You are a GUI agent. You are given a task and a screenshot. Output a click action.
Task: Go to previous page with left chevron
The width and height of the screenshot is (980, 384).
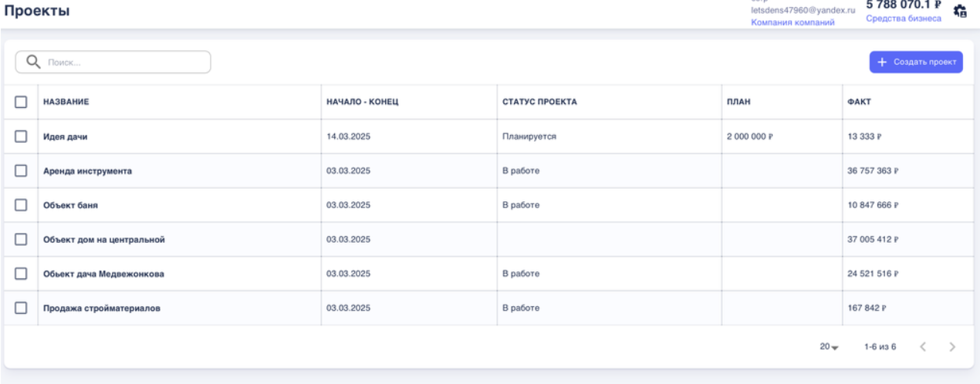tap(922, 347)
